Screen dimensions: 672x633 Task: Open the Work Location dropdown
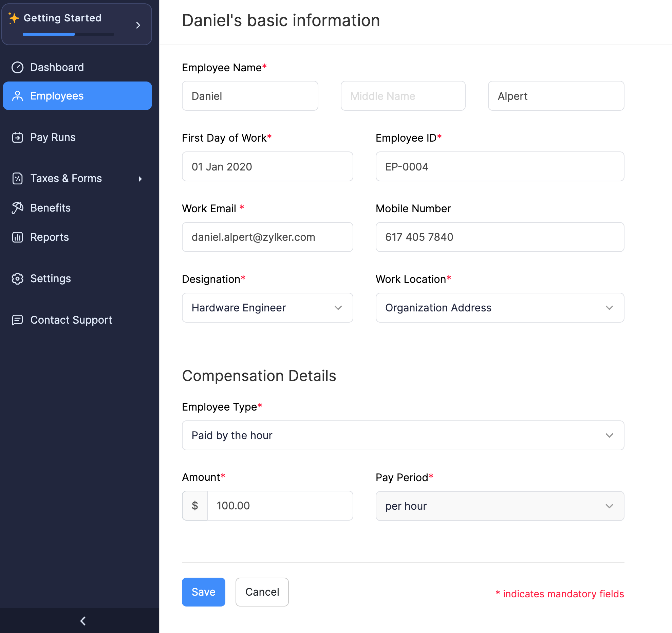(x=499, y=308)
